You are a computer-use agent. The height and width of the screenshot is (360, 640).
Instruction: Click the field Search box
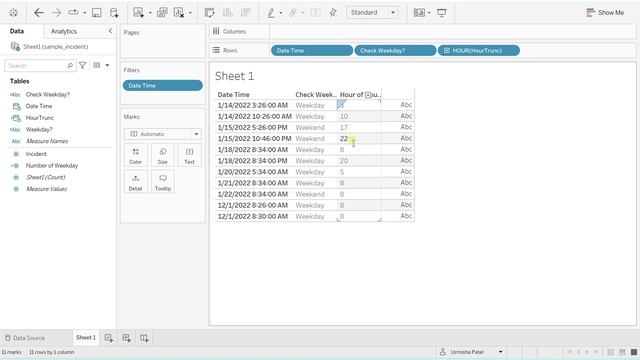tap(40, 65)
